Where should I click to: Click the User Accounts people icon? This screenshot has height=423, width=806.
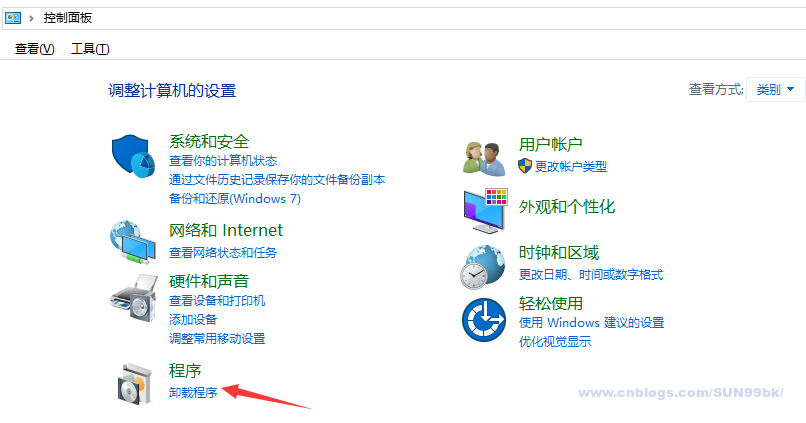tap(484, 157)
